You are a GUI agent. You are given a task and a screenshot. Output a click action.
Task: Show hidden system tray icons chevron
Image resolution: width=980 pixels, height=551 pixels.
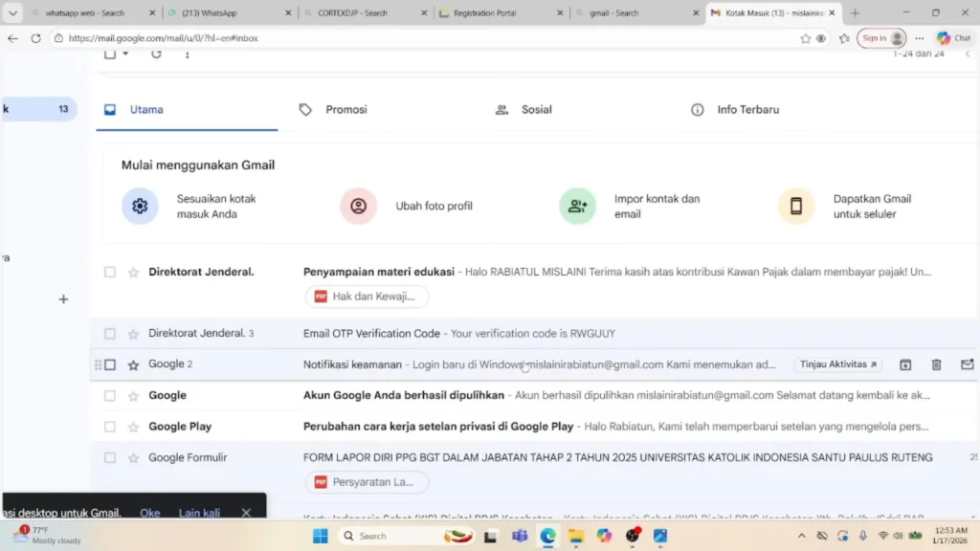(801, 536)
